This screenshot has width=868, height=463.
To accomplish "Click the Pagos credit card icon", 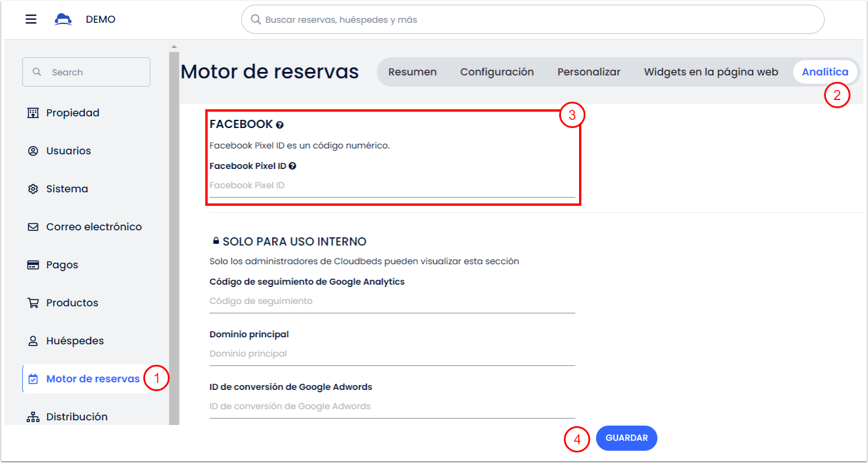I will [33, 265].
